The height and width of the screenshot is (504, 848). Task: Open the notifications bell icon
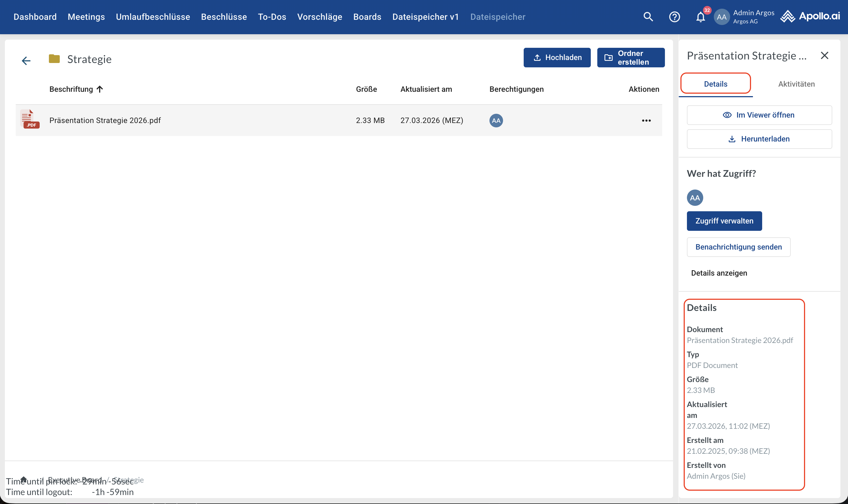700,17
